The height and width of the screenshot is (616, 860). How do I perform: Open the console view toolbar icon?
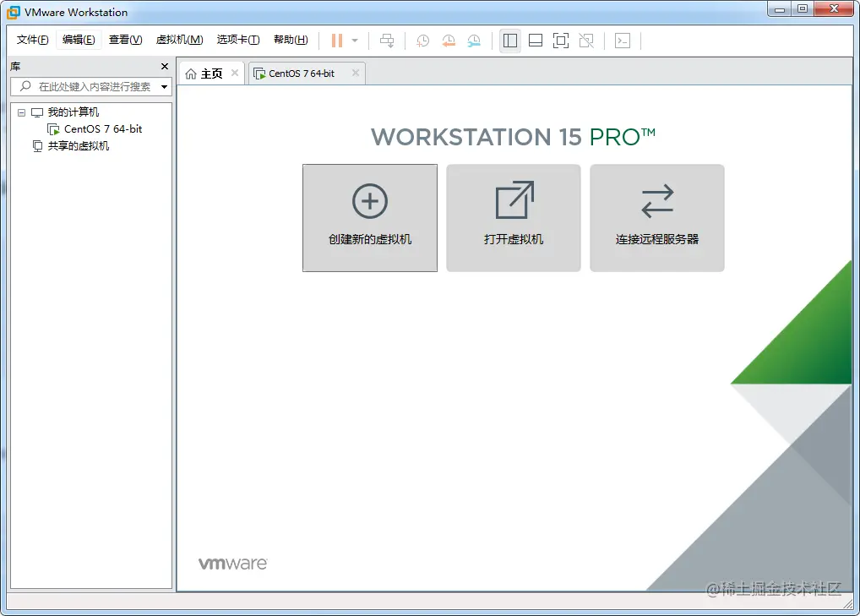(623, 41)
